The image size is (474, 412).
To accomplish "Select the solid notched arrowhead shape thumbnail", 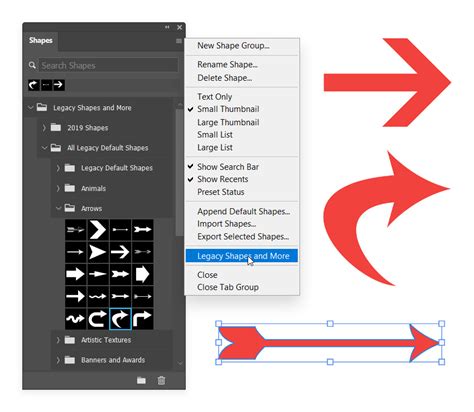I will pos(98,252).
